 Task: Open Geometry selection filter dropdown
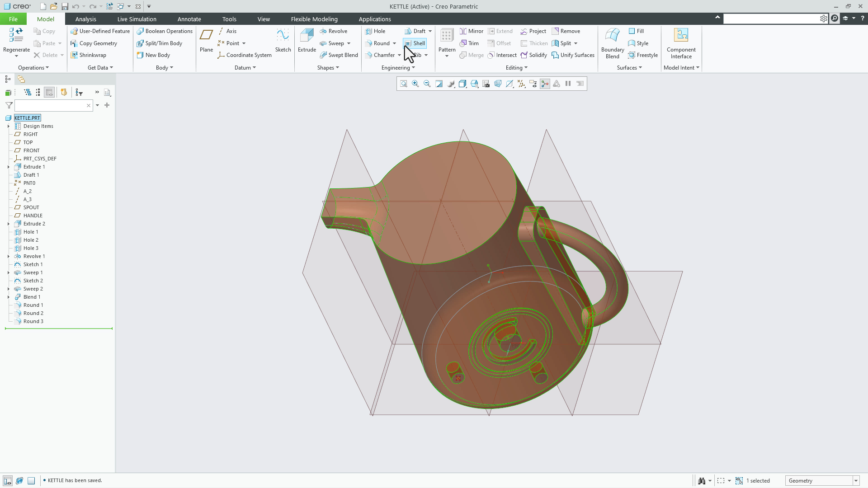coord(856,481)
